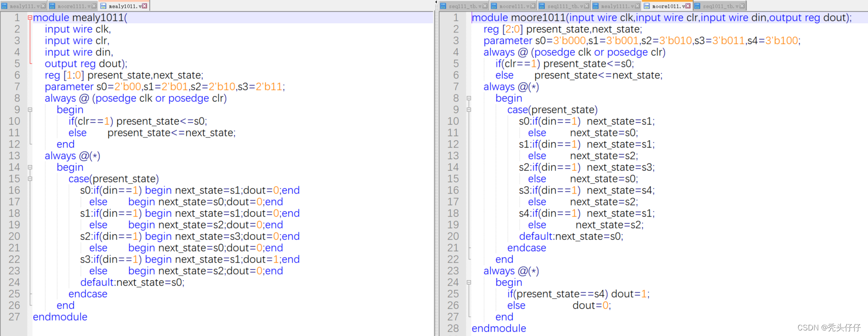Switch to the mealy111.v tab
Screen dimensions: 868x336
tap(24, 6)
